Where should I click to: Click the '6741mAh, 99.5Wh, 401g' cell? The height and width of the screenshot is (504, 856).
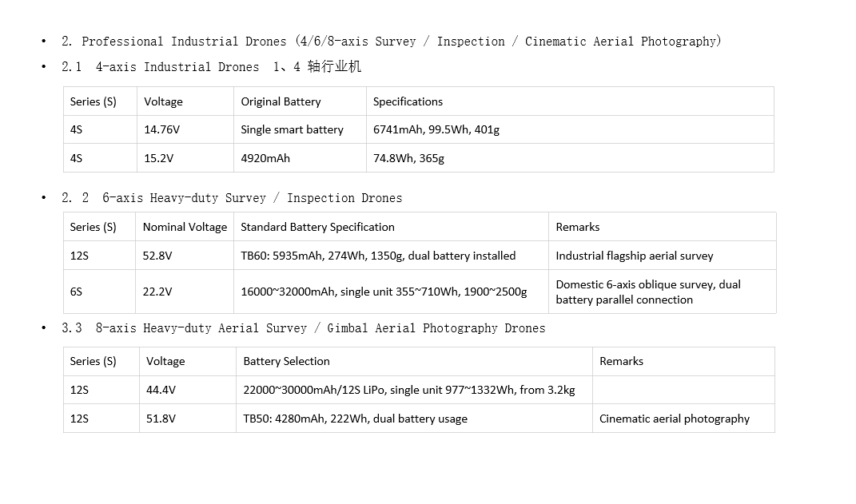click(570, 130)
